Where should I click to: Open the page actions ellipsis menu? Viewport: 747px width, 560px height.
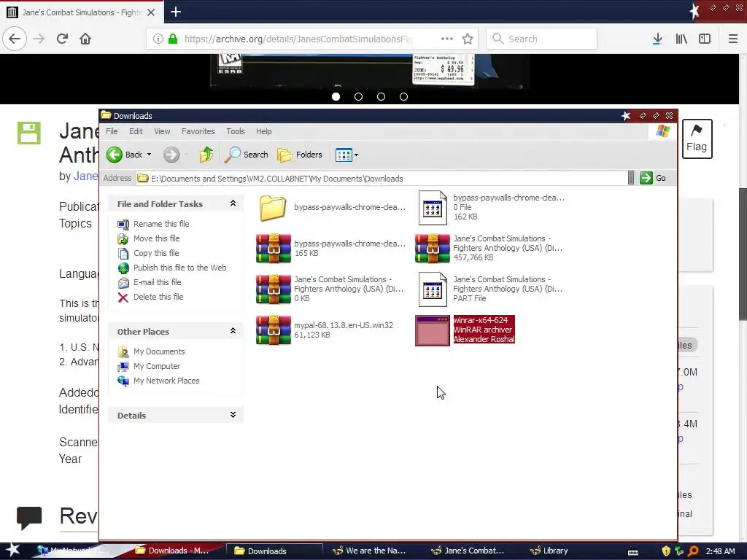pyautogui.click(x=447, y=39)
